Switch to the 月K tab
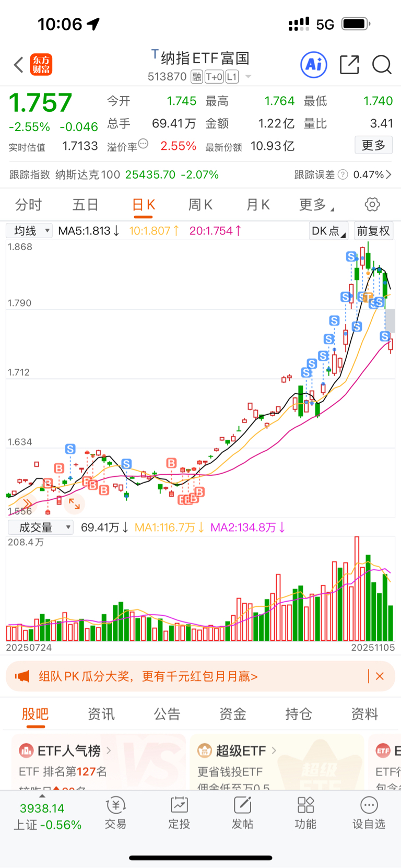Screen dimensions: 401x868 point(258,205)
